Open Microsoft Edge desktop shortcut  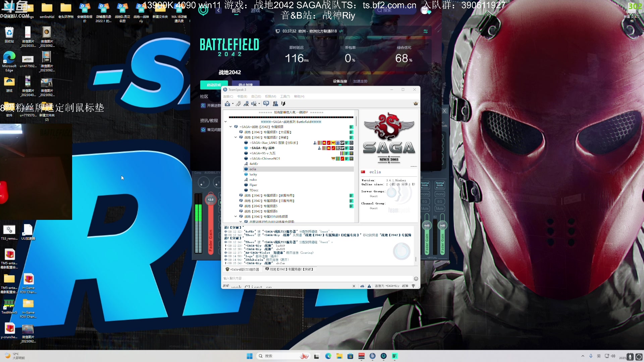pyautogui.click(x=9, y=61)
